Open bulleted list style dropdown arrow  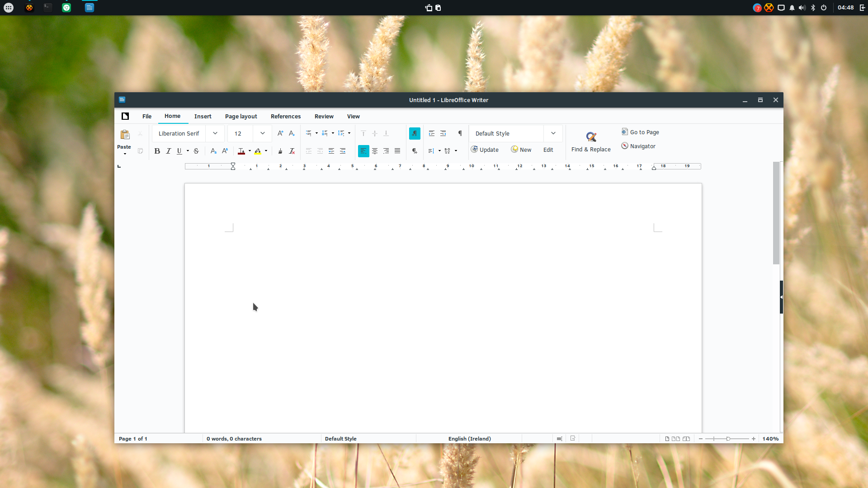point(316,133)
